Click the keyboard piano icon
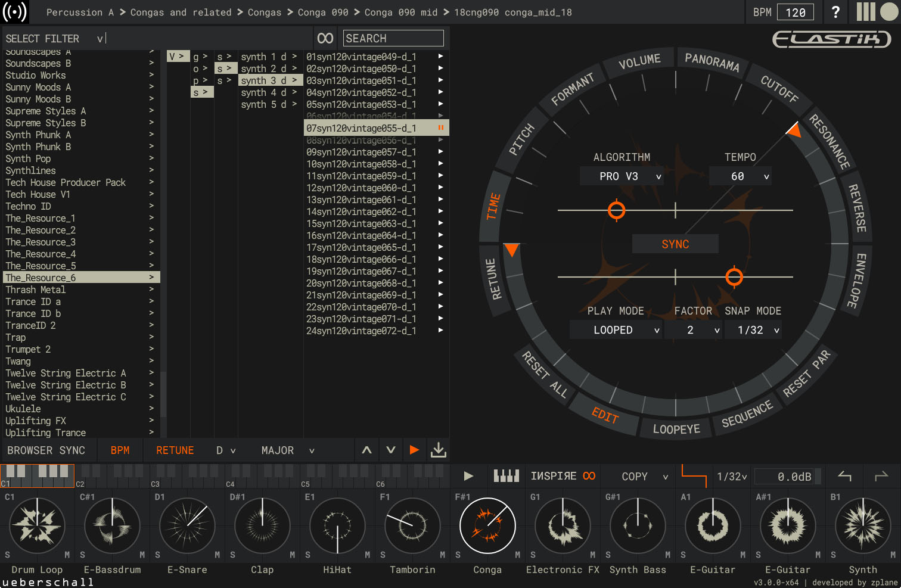 point(507,476)
